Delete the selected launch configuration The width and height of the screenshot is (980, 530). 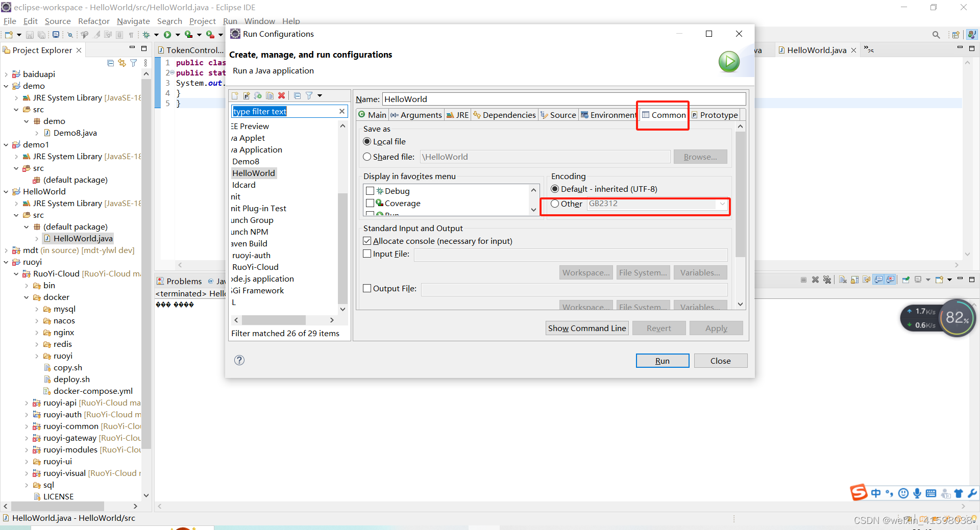(281, 96)
